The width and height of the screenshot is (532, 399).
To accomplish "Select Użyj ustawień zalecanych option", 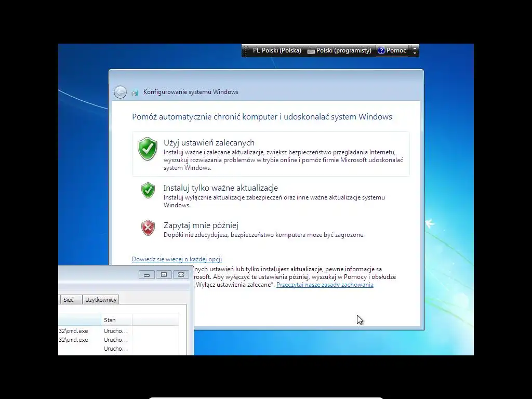I will (271, 154).
